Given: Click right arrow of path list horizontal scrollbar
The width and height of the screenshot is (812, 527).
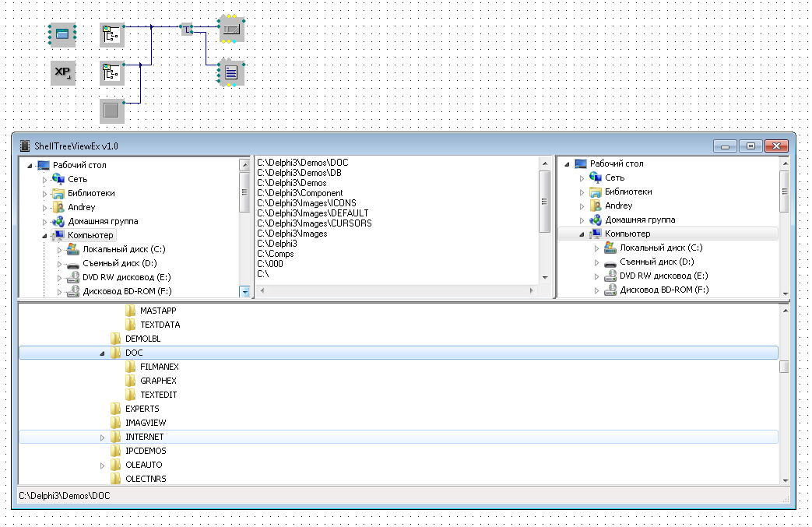Looking at the screenshot, I should coord(533,290).
